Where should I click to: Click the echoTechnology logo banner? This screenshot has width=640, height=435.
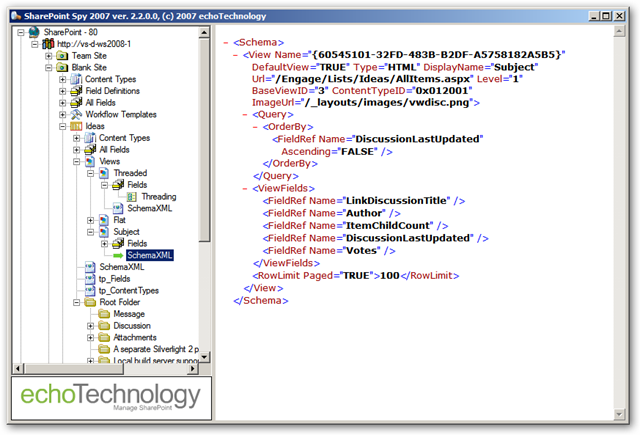click(111, 398)
